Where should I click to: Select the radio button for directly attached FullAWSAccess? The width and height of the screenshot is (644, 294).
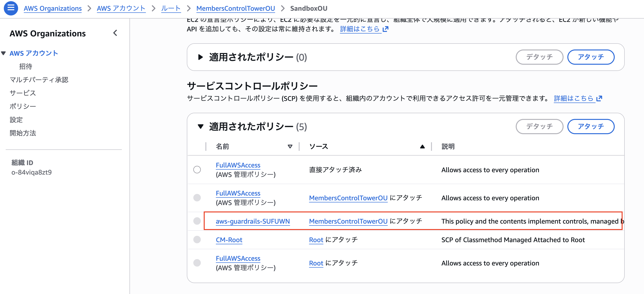[x=197, y=170]
